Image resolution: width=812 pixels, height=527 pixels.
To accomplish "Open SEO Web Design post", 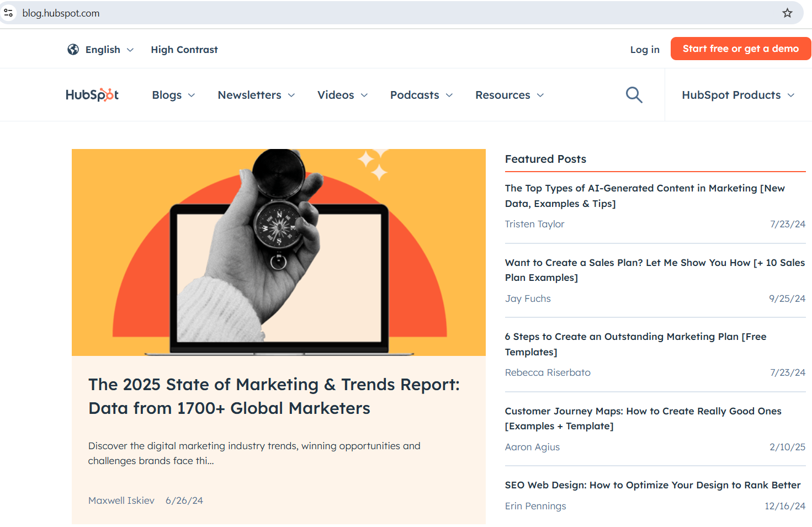I will tap(652, 485).
